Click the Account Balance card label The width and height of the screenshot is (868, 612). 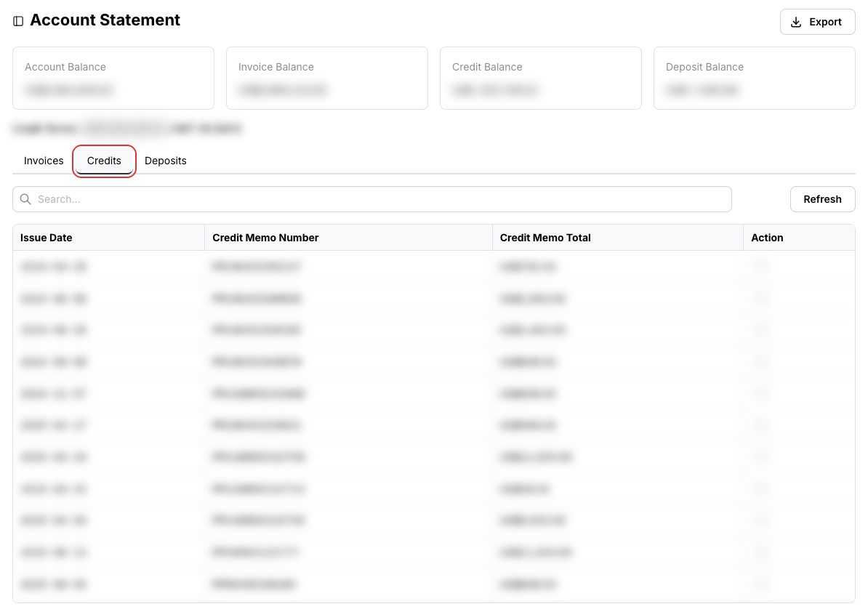65,67
